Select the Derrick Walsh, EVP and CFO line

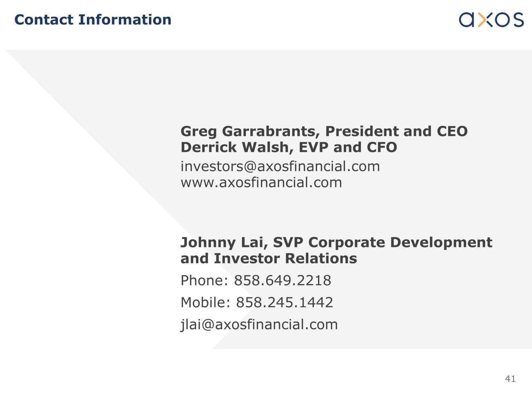[288, 147]
